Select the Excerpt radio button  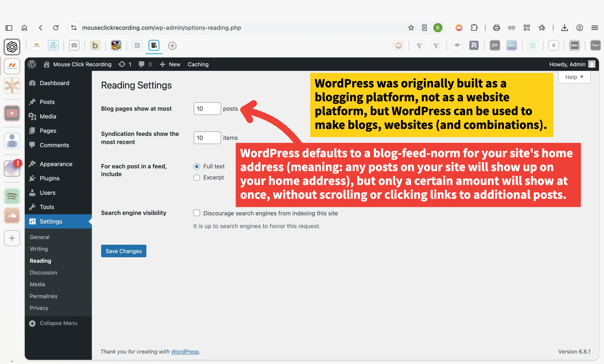tap(197, 177)
